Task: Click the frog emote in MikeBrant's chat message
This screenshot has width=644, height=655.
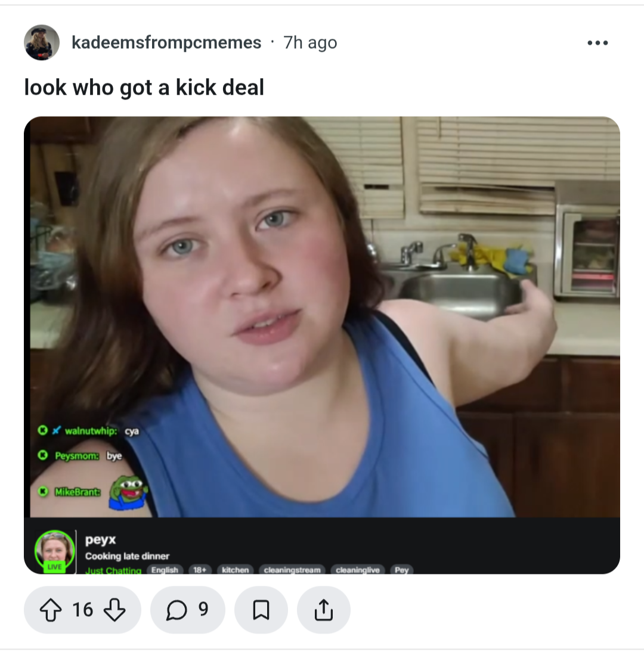Action: (x=128, y=492)
